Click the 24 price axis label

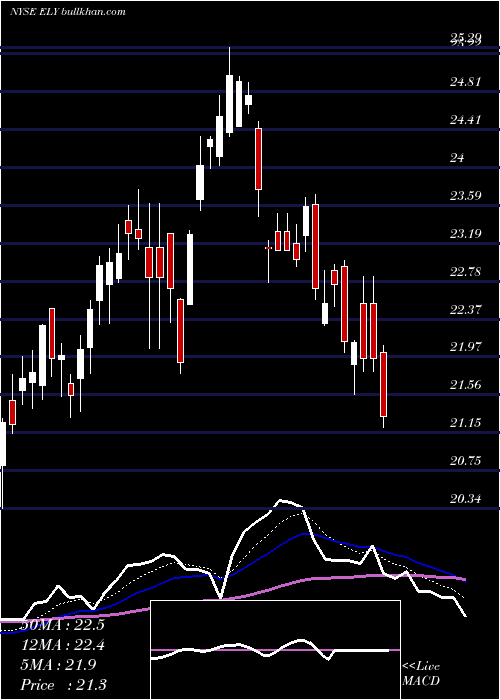coord(458,158)
